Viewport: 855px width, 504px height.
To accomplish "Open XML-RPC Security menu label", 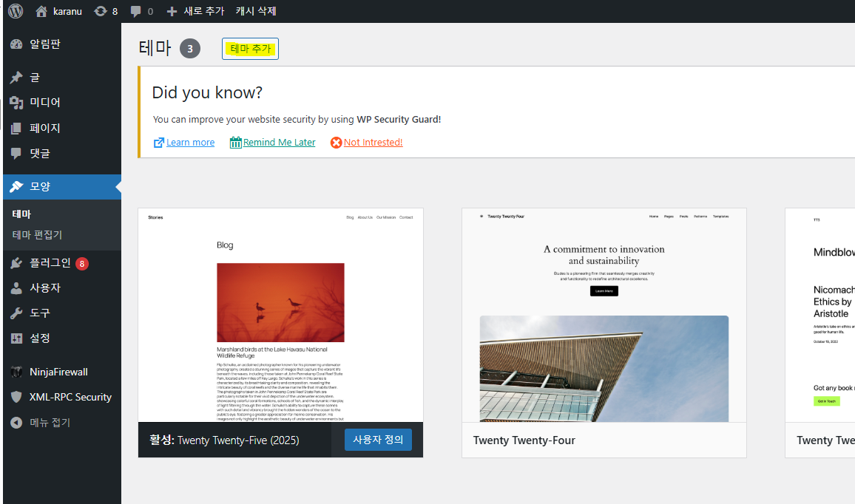I will (70, 397).
